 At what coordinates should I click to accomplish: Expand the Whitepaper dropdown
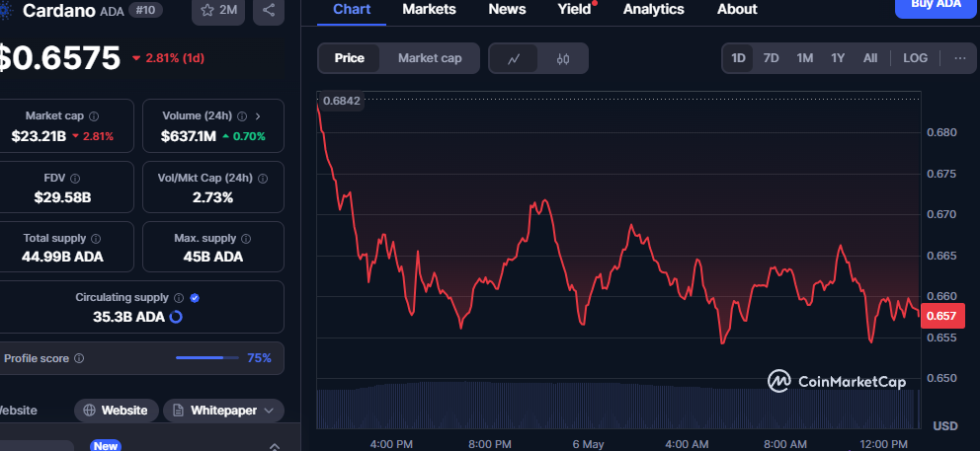pos(269,411)
